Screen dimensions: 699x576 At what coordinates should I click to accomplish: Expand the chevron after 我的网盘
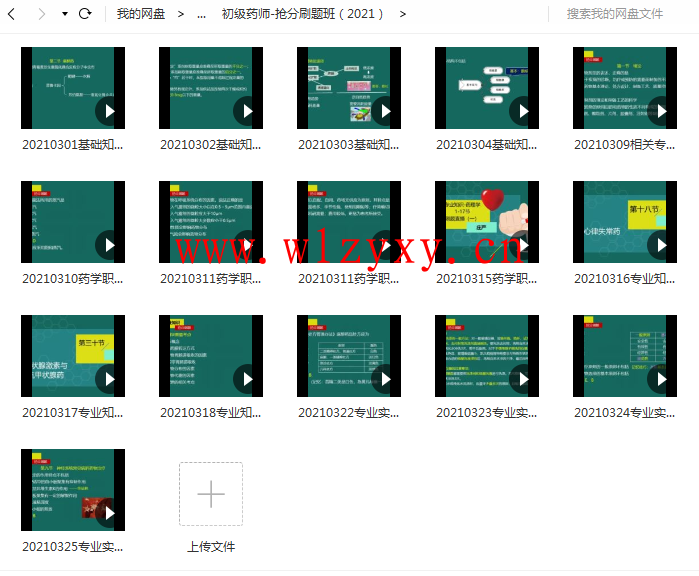pyautogui.click(x=181, y=14)
